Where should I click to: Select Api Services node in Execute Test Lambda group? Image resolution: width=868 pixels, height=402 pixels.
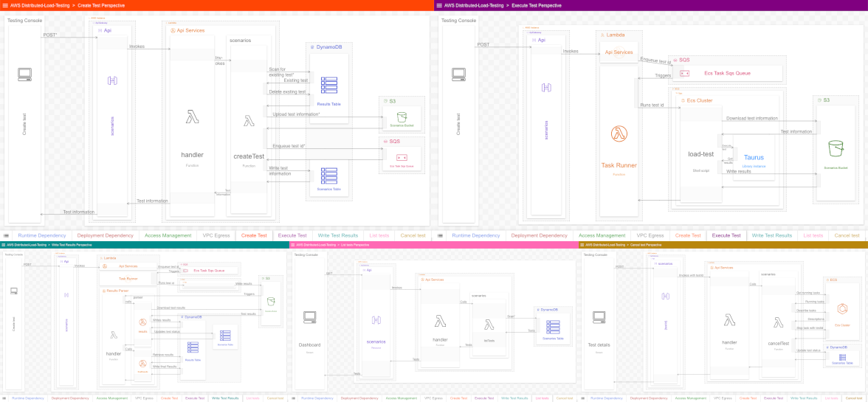coord(619,52)
